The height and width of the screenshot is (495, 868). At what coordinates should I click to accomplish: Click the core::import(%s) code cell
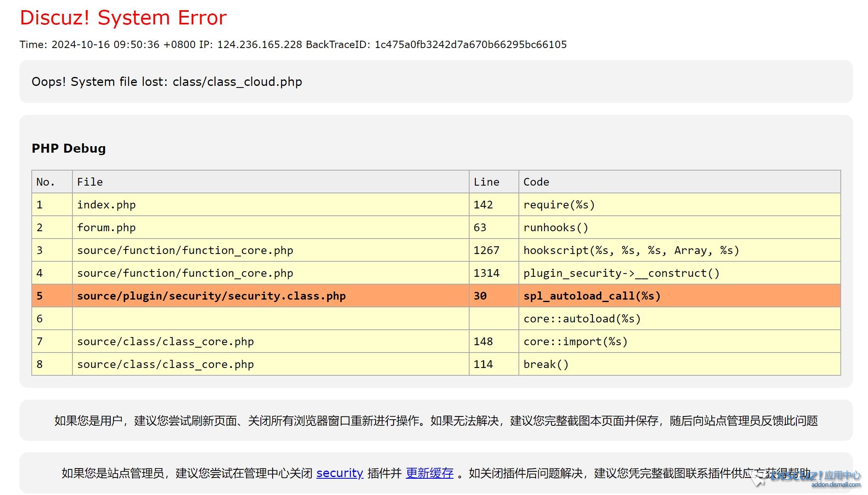click(680, 341)
